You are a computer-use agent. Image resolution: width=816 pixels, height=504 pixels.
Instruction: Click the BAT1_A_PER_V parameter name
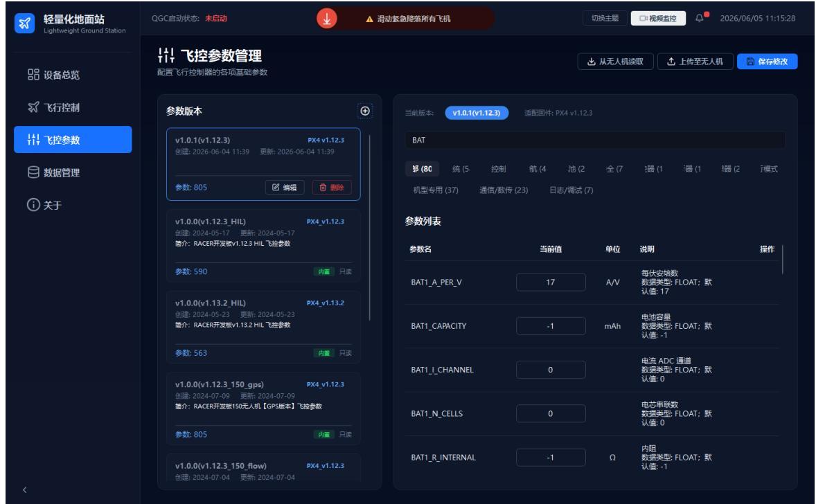436,282
